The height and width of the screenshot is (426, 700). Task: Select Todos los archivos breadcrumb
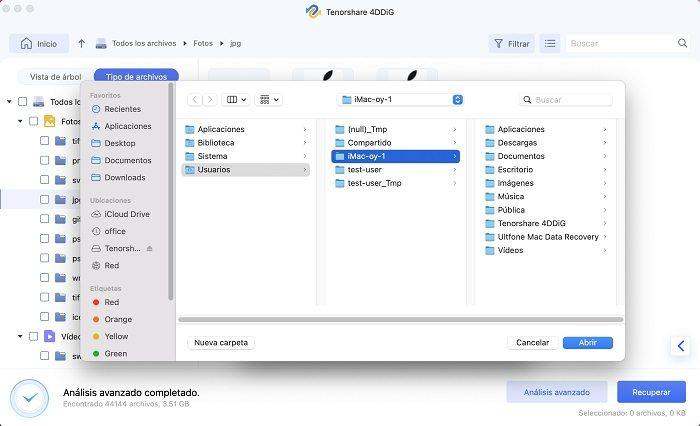tap(144, 43)
